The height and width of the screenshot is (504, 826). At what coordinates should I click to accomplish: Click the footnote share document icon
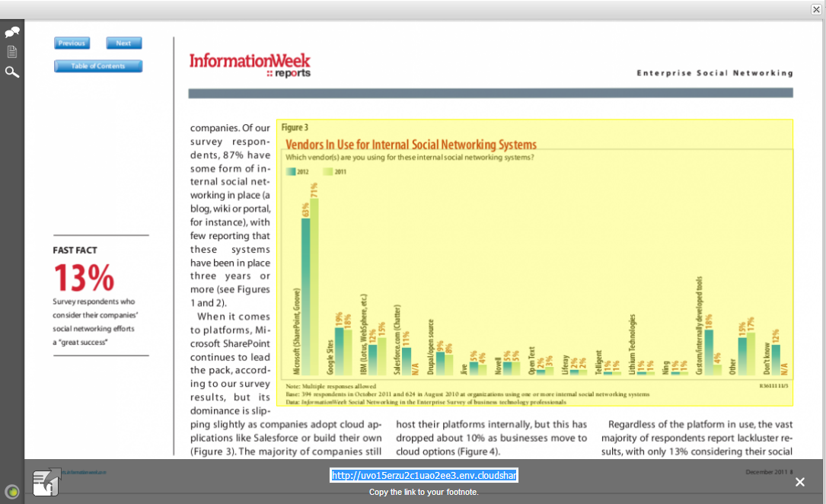click(46, 481)
